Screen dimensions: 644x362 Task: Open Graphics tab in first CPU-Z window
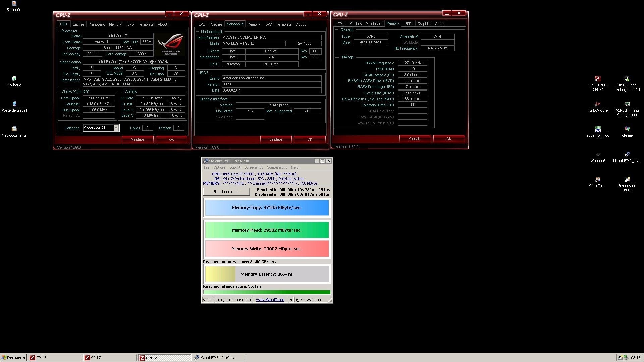click(147, 24)
